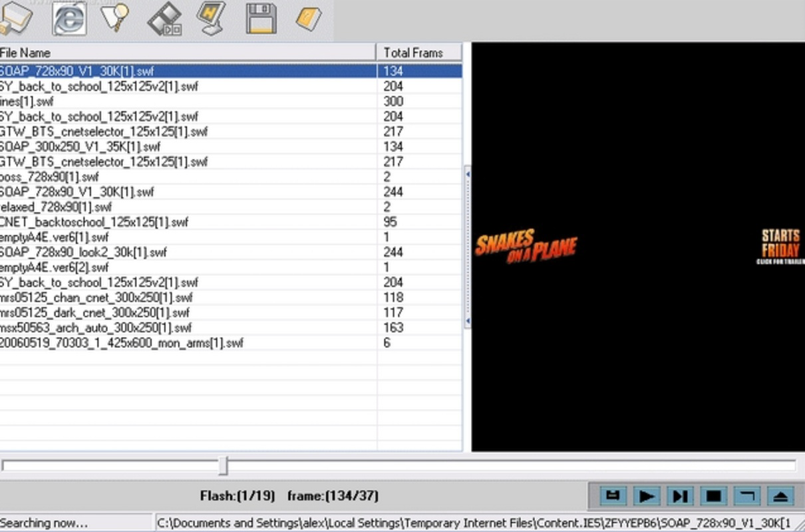Click the 95 total frames cell
805x532 pixels.
419,222
